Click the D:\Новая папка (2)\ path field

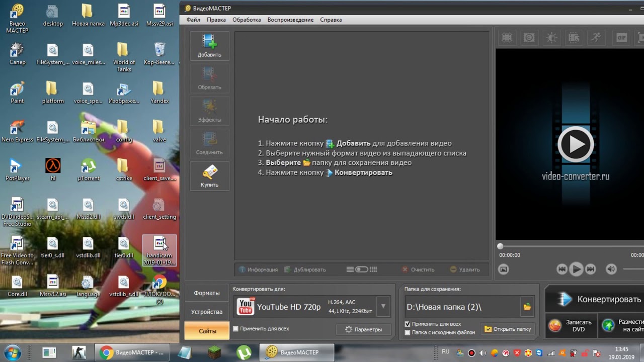tap(462, 307)
